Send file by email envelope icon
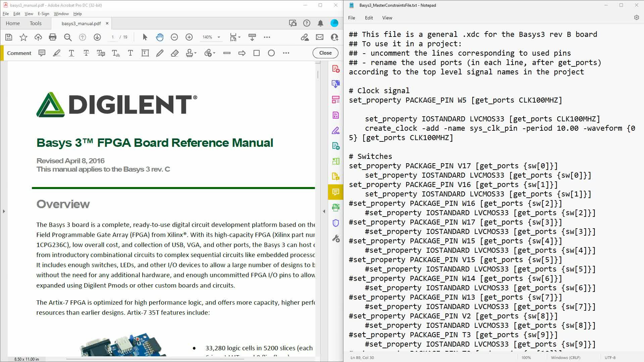 [x=320, y=37]
